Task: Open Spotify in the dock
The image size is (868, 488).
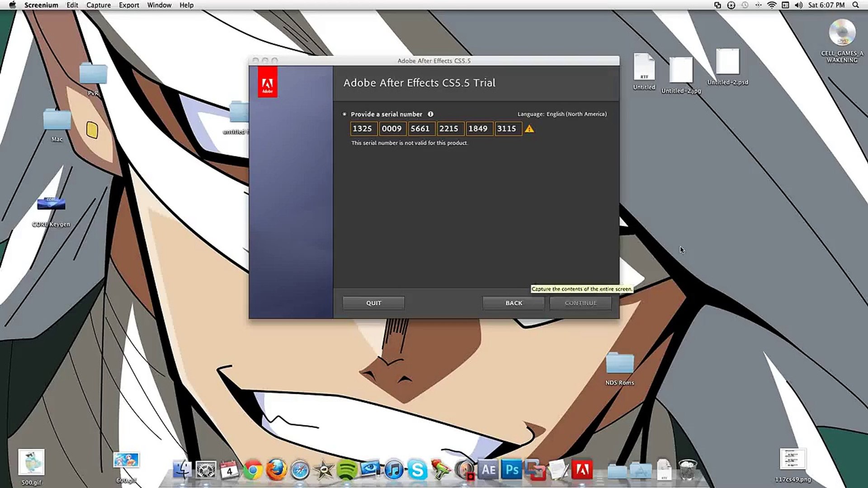Action: 347,470
